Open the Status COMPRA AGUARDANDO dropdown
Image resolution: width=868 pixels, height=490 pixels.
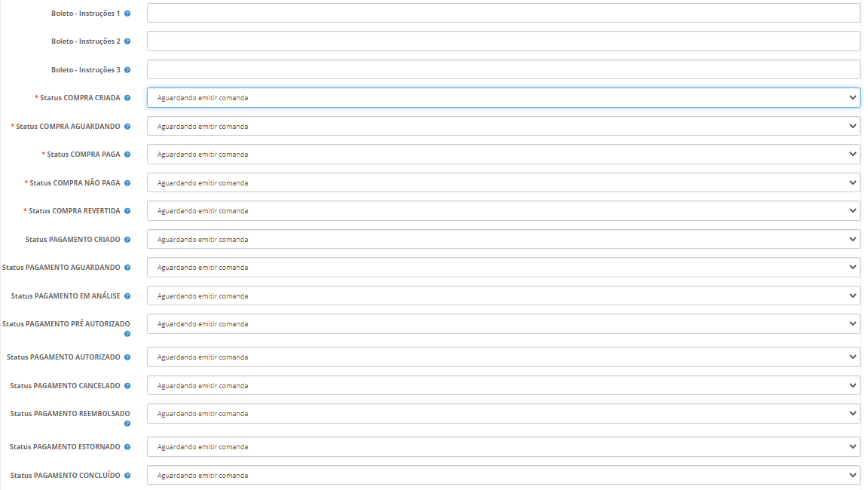pos(503,126)
